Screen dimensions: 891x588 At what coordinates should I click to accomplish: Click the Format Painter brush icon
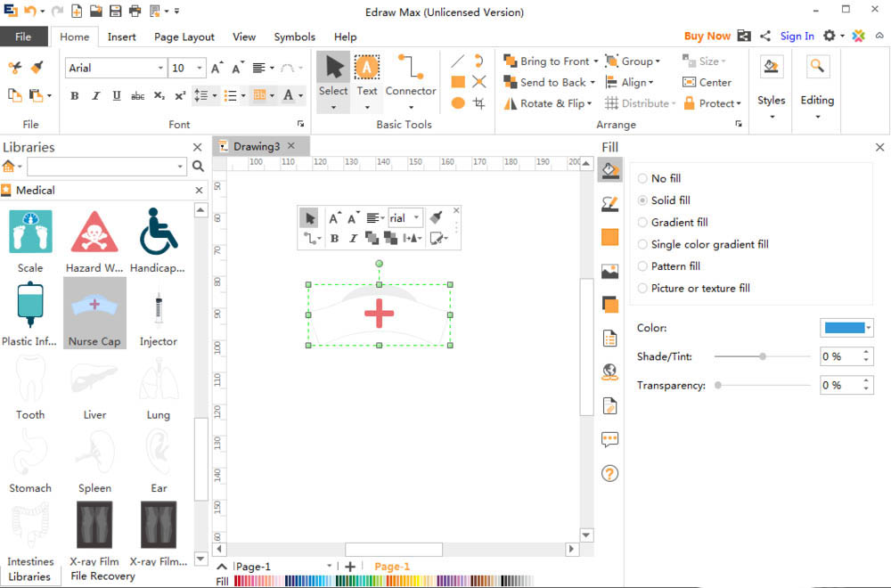(37, 68)
